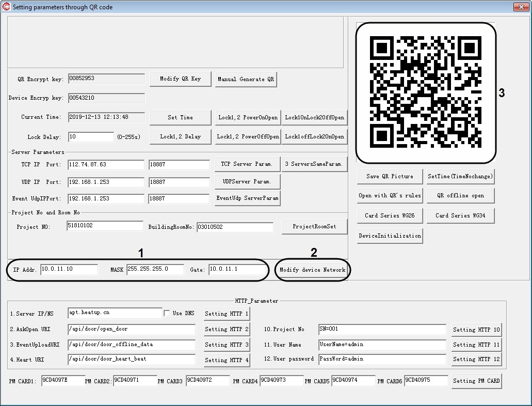Focus the PM CARD5 field

click(x=353, y=381)
